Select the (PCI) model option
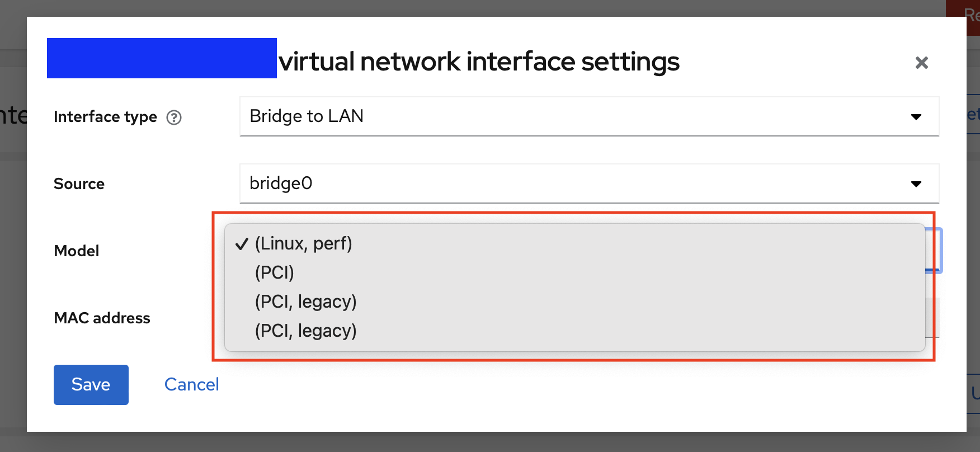The width and height of the screenshot is (980, 452). [274, 272]
